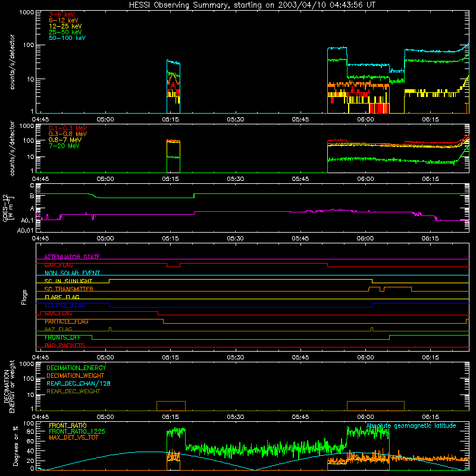This screenshot has width=476, height=476.
Task: Select the FLARE_FLAG label
Action: point(62,297)
